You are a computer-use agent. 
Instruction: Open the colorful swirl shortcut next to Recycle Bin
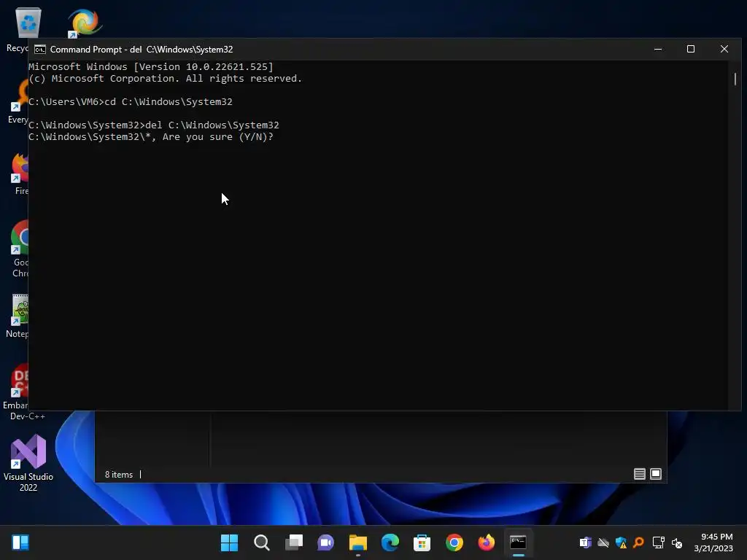coord(85,23)
